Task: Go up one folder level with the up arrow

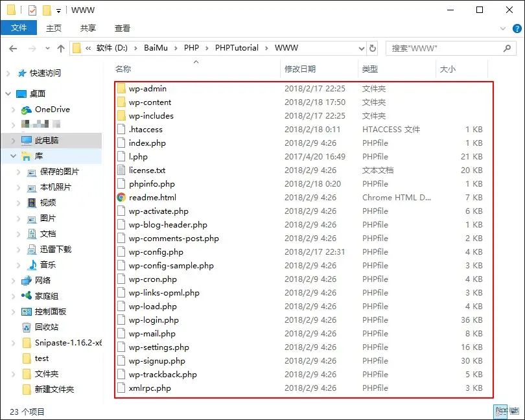Action: point(61,48)
